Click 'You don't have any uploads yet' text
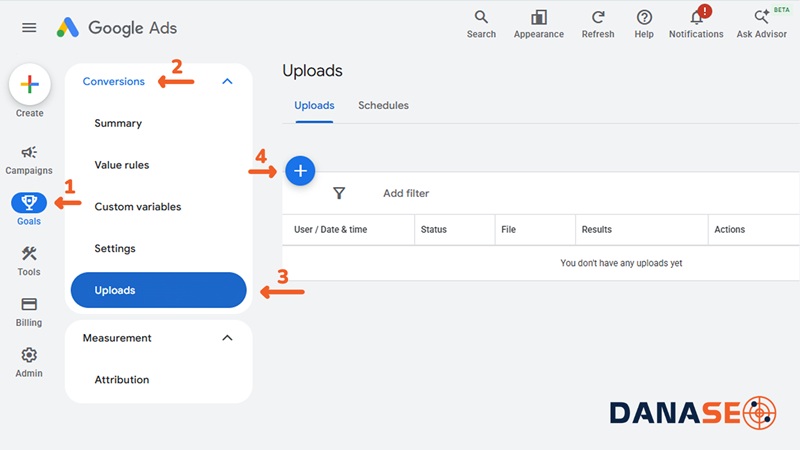The width and height of the screenshot is (800, 450). 621,263
